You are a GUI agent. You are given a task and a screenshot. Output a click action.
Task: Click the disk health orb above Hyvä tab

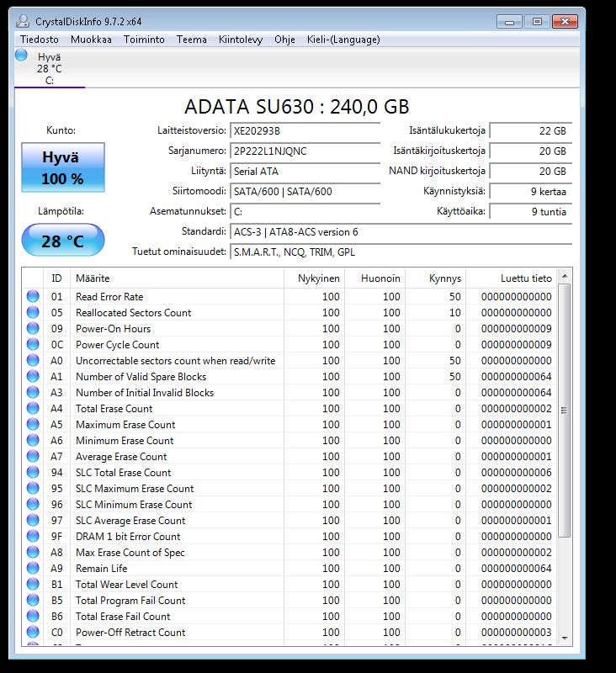pyautogui.click(x=21, y=56)
